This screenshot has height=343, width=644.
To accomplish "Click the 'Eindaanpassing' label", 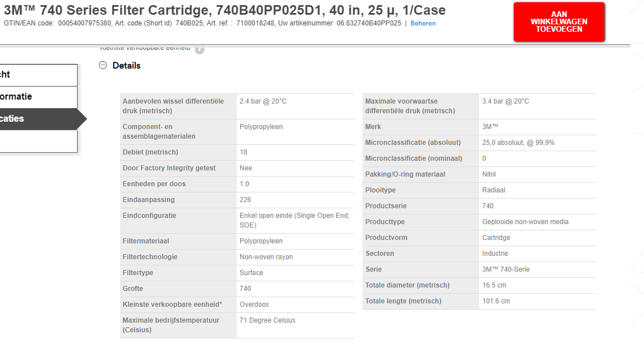I will point(148,200).
